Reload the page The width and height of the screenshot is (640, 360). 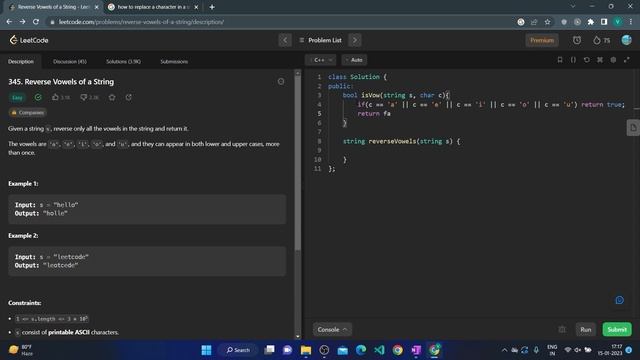coord(36,22)
